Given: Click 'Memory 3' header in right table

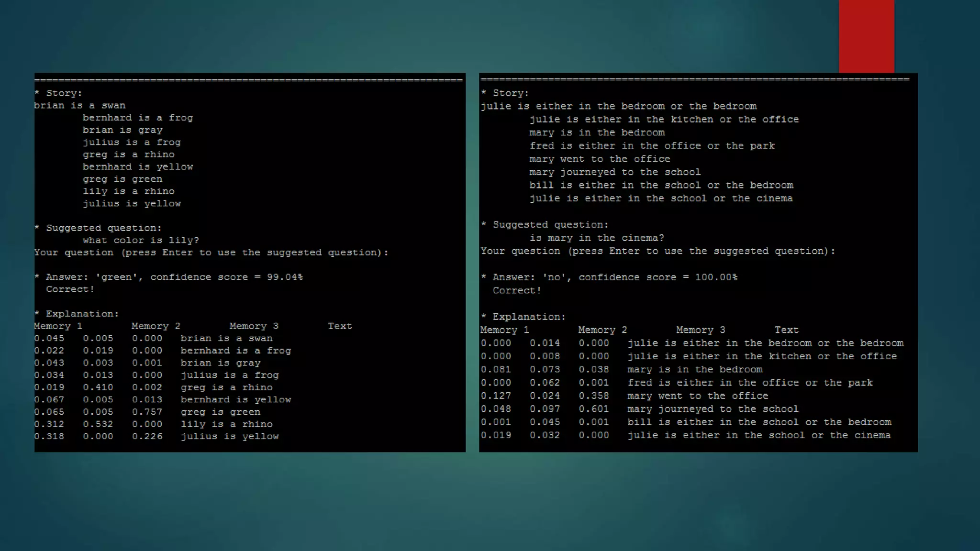Looking at the screenshot, I should [700, 330].
